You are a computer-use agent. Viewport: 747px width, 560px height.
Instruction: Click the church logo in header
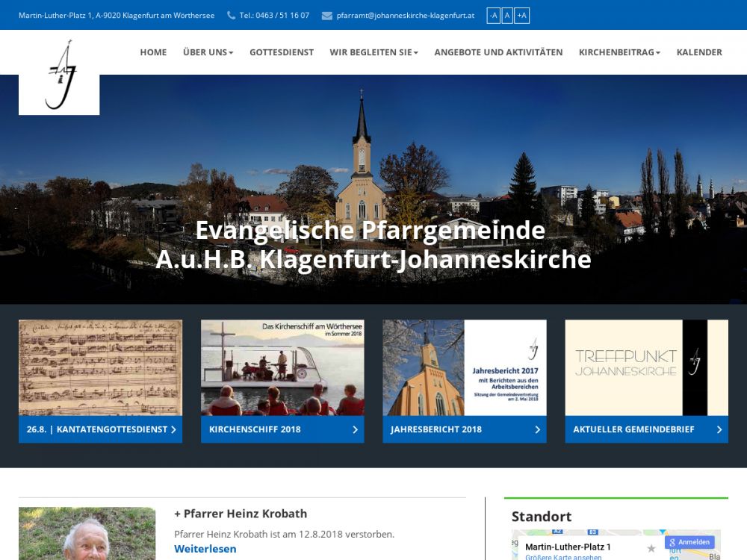pos(59,75)
